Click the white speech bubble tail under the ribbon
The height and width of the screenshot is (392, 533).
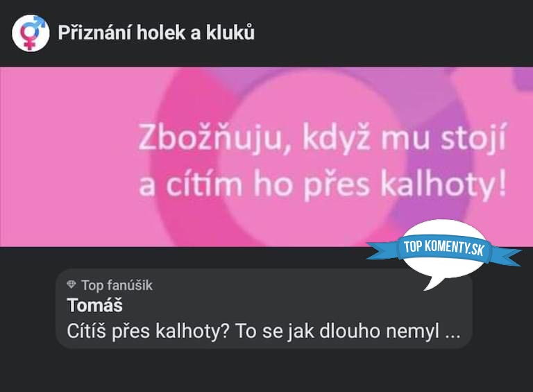435,282
